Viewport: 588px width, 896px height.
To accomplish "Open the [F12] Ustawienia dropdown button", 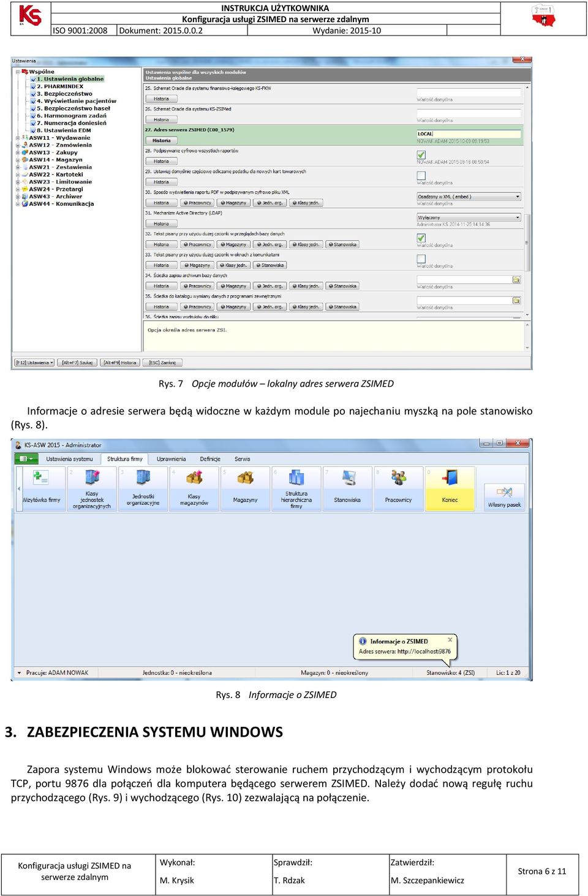I will 34,362.
